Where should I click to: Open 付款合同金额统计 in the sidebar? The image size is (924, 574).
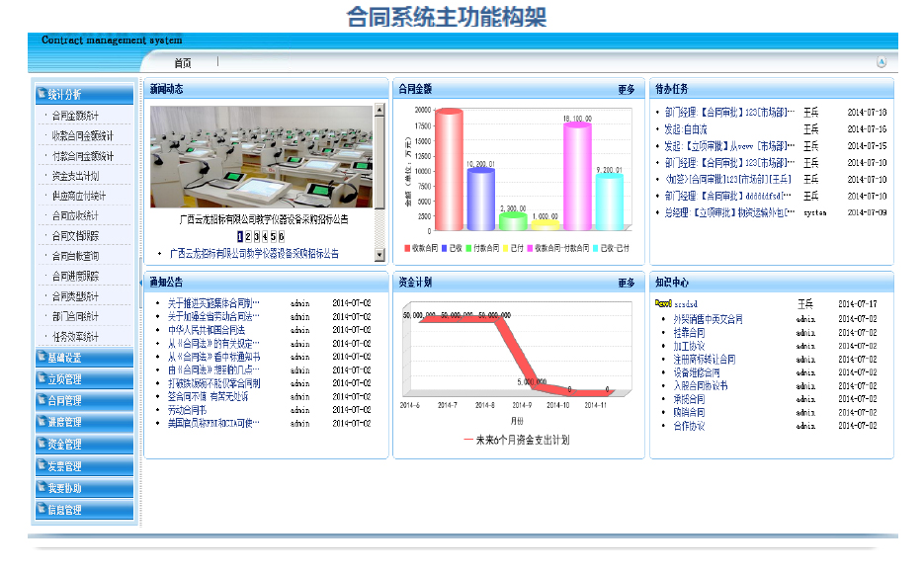click(82, 155)
